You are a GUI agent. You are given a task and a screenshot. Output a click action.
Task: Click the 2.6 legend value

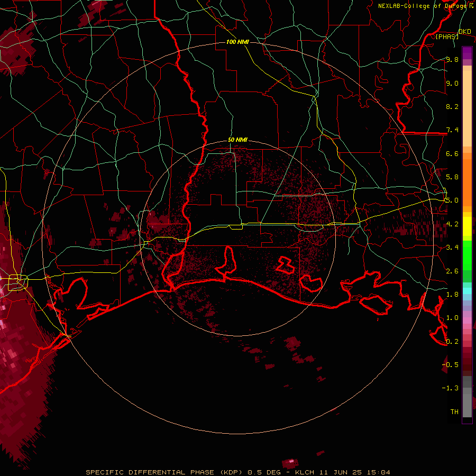452,271
